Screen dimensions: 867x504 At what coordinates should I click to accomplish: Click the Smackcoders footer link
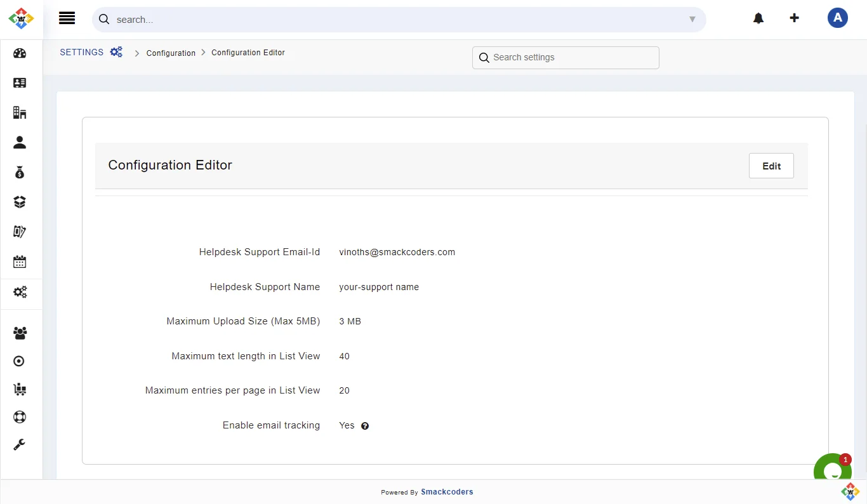[x=447, y=492]
